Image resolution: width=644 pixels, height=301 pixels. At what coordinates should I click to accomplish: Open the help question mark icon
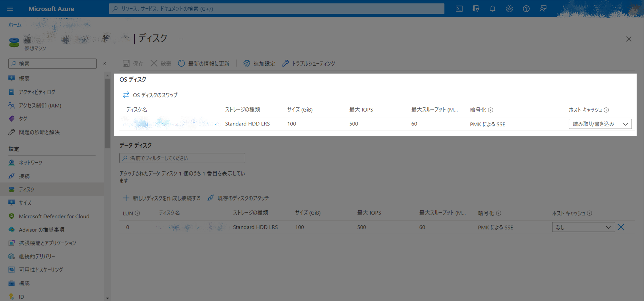coord(526,9)
